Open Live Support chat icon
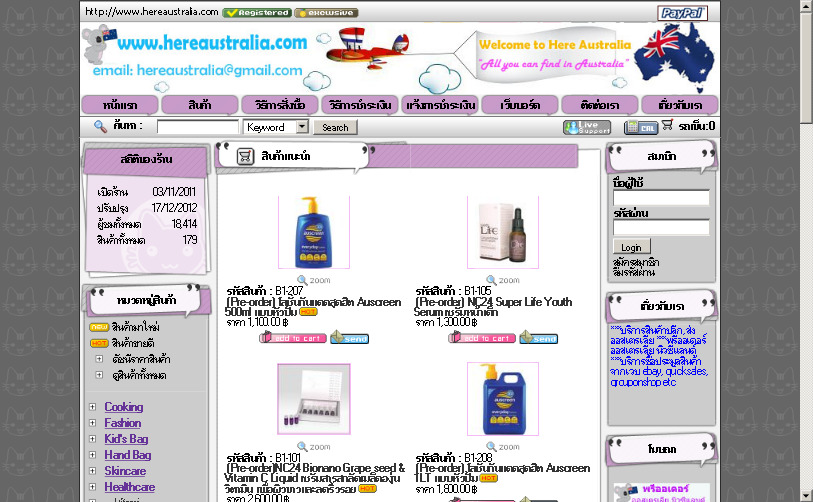The width and height of the screenshot is (813, 502). [x=587, y=127]
